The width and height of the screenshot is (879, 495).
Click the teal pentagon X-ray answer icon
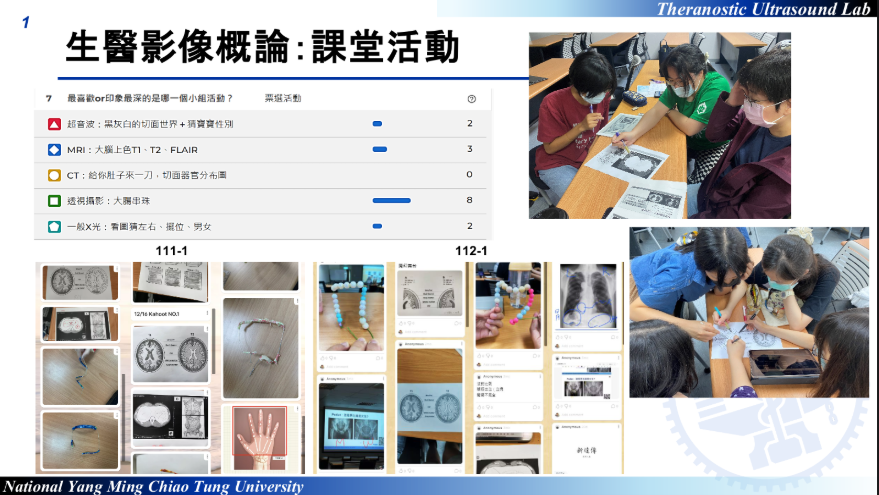[x=54, y=226]
